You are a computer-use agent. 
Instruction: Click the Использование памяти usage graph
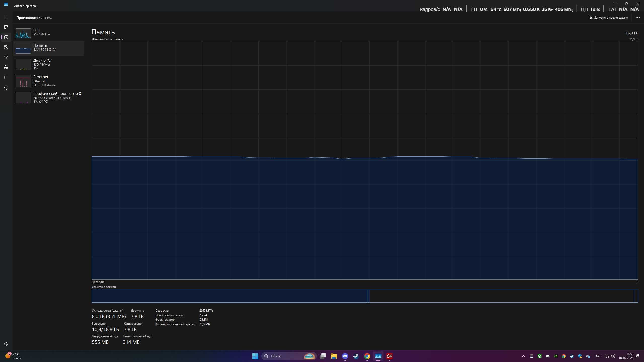point(365,160)
